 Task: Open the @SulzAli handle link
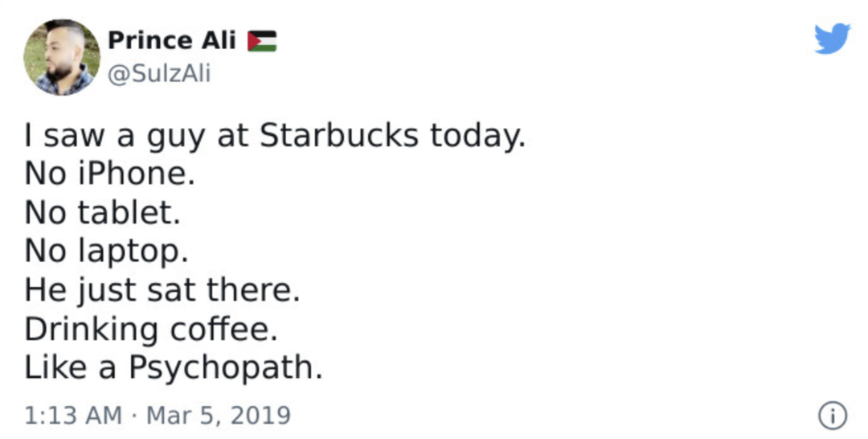[x=158, y=74]
